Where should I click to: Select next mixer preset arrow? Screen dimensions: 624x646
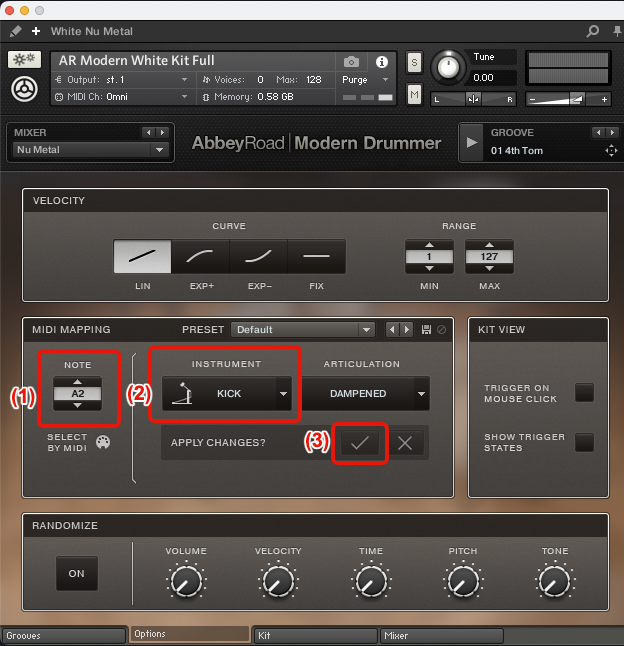[x=162, y=132]
